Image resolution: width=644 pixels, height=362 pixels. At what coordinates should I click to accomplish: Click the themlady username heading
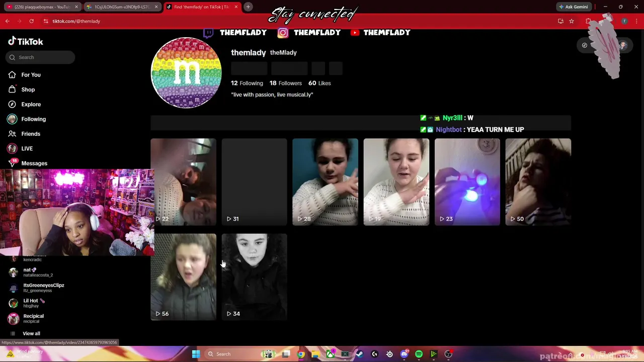pyautogui.click(x=248, y=52)
